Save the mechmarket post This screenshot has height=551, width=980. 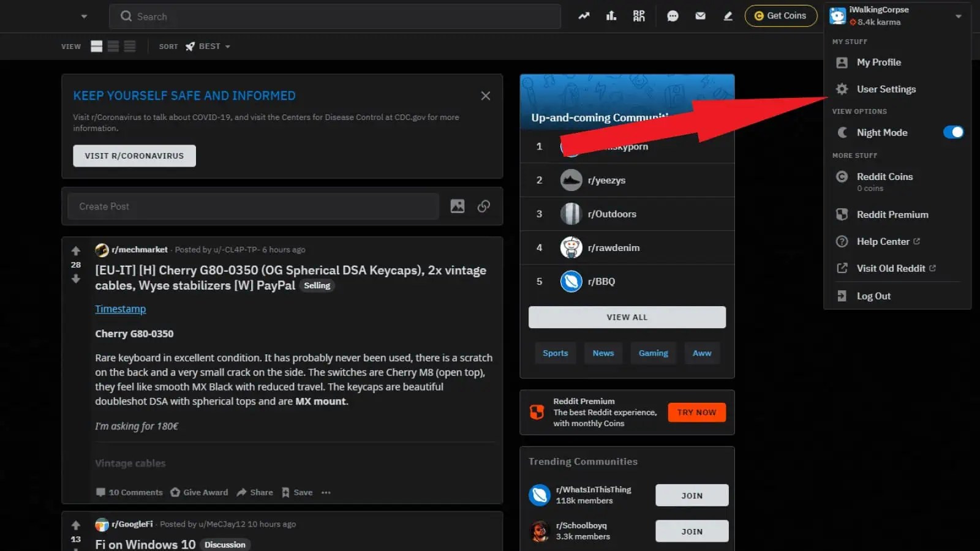(x=296, y=492)
